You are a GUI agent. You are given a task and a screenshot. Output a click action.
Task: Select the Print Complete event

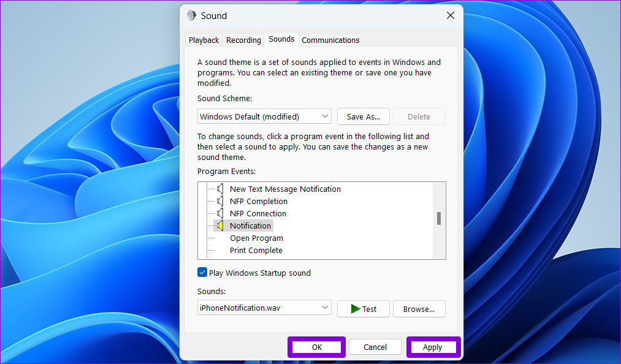point(256,250)
